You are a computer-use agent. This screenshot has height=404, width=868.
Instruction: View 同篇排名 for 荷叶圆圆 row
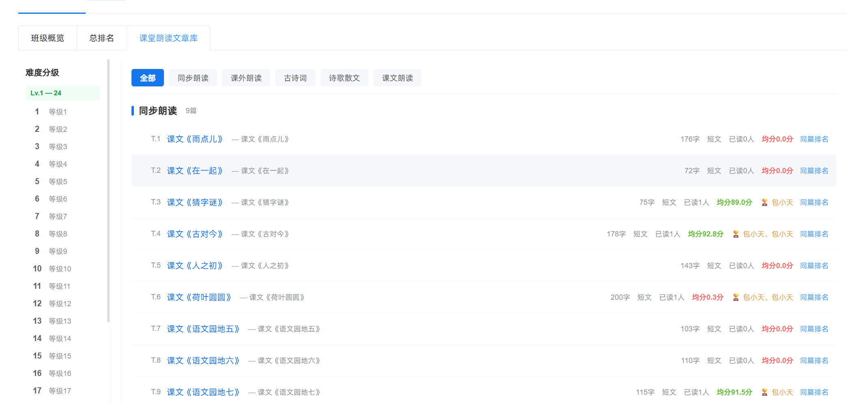814,297
